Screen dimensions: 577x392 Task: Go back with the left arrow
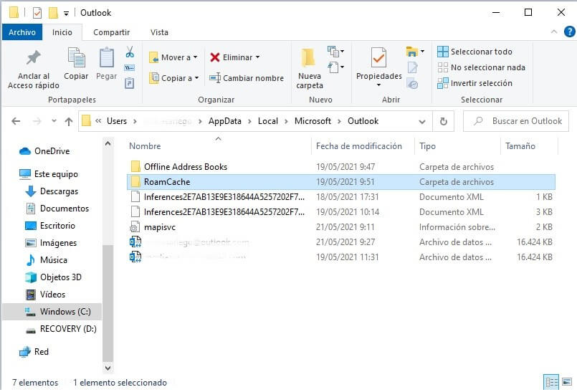pyautogui.click(x=16, y=121)
